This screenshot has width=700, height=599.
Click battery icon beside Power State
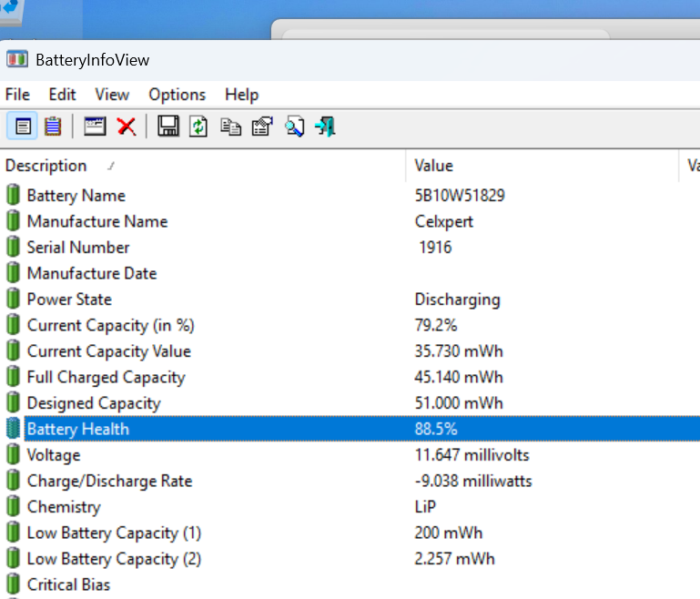point(14,299)
